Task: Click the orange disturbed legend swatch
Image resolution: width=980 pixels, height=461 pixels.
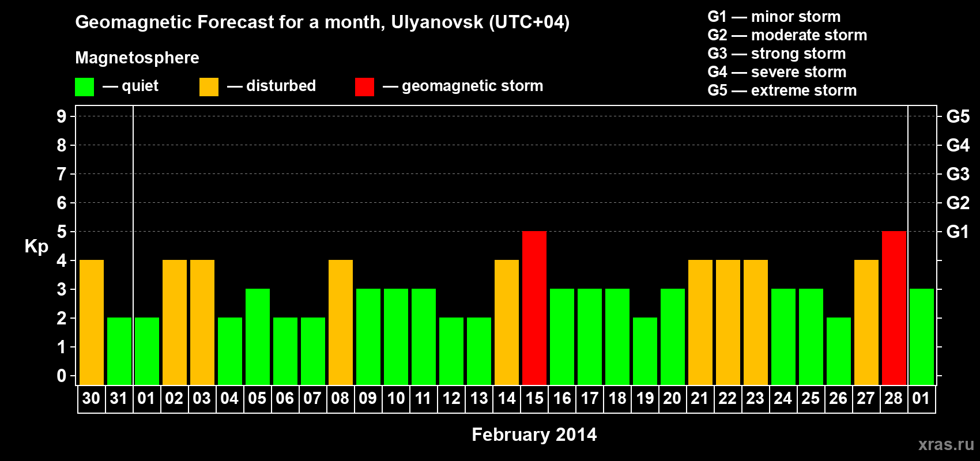Action: (209, 87)
